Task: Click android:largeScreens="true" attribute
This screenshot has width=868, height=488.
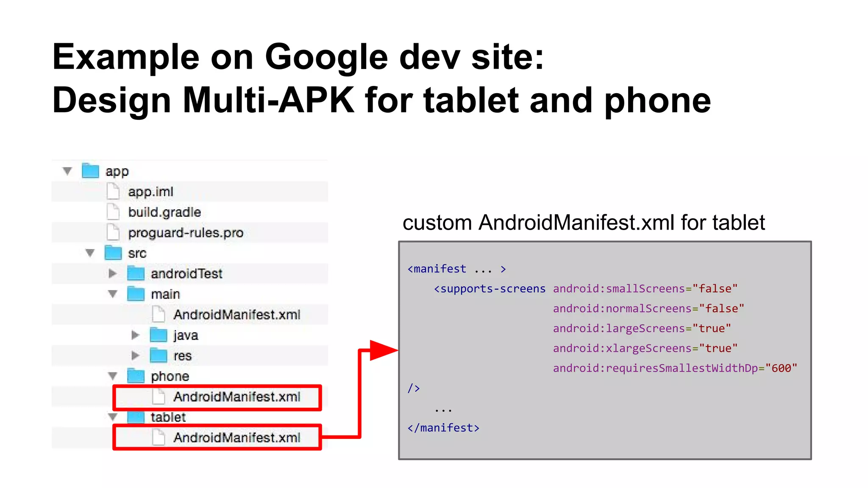Action: 642,329
